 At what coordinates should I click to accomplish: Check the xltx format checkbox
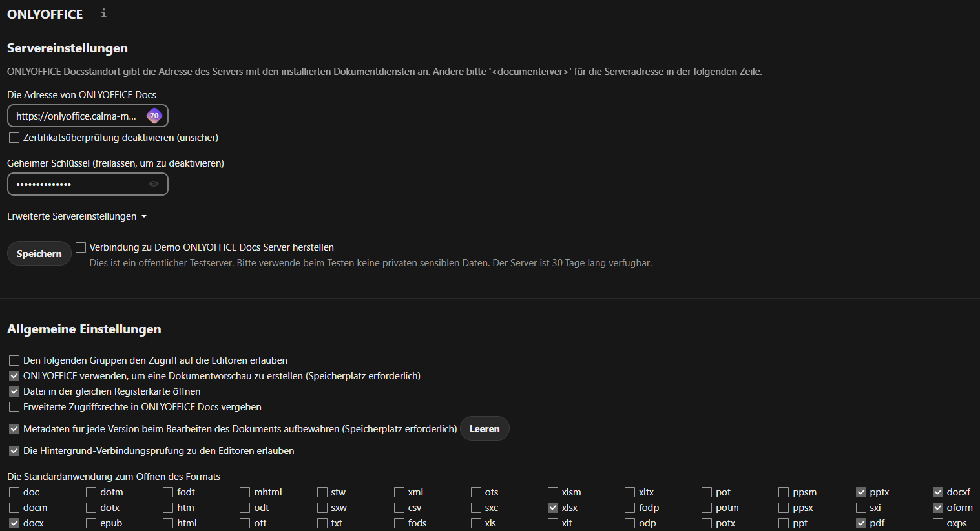tap(630, 492)
